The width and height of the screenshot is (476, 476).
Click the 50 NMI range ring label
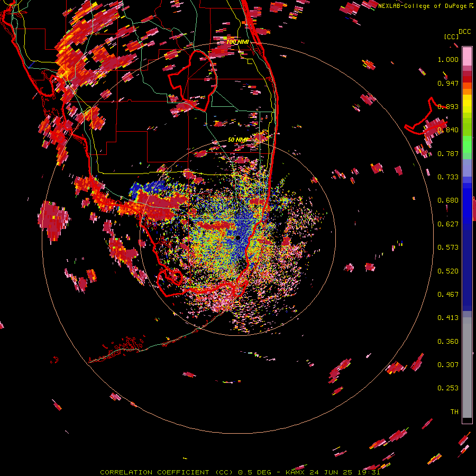237,140
